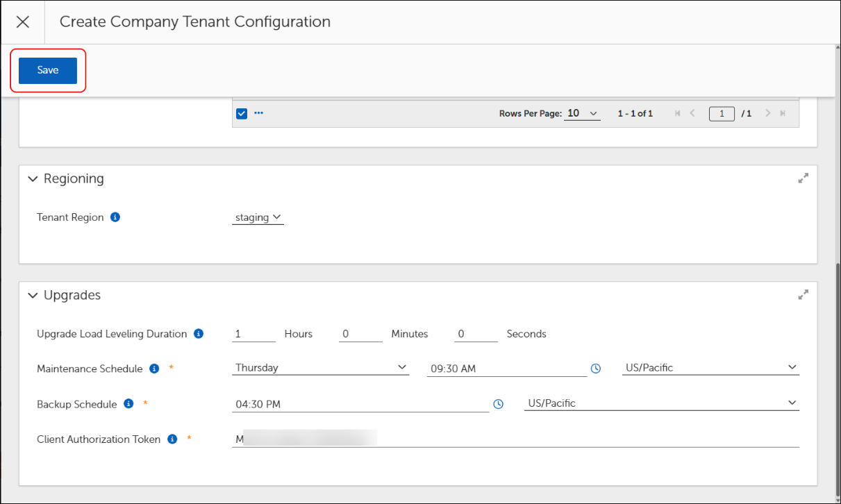This screenshot has height=504, width=841.
Task: Go to last page of table
Action: tap(783, 113)
